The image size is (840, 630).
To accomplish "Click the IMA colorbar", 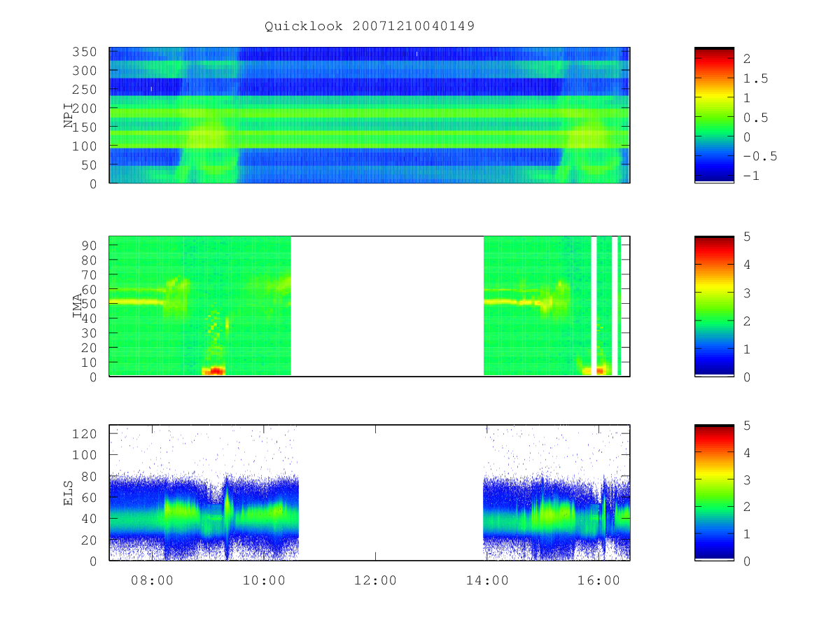I will click(714, 306).
